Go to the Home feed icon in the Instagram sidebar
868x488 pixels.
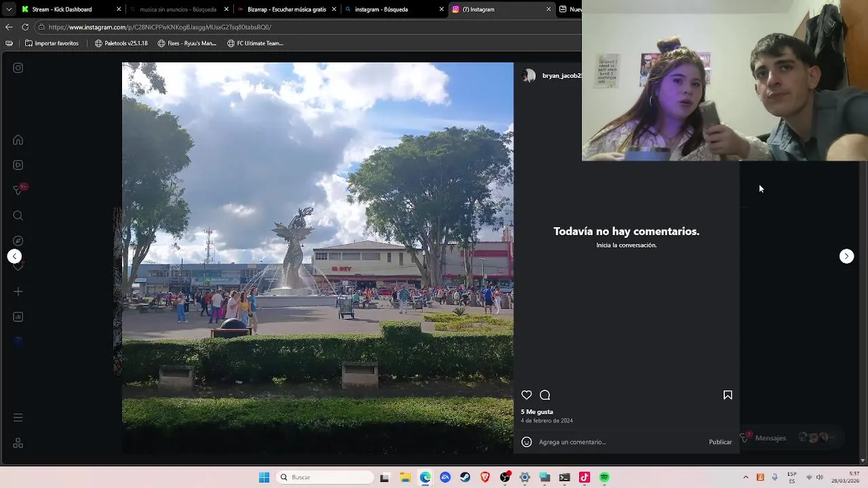coord(18,140)
